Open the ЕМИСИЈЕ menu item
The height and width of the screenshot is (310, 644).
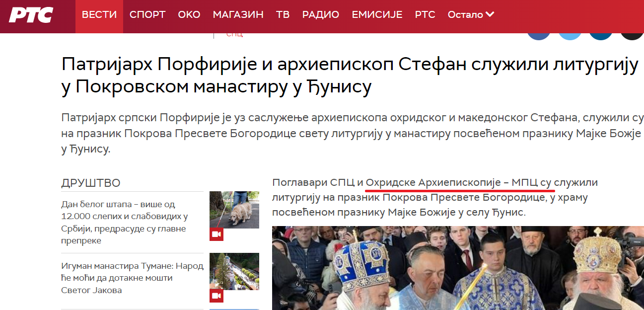tap(377, 14)
